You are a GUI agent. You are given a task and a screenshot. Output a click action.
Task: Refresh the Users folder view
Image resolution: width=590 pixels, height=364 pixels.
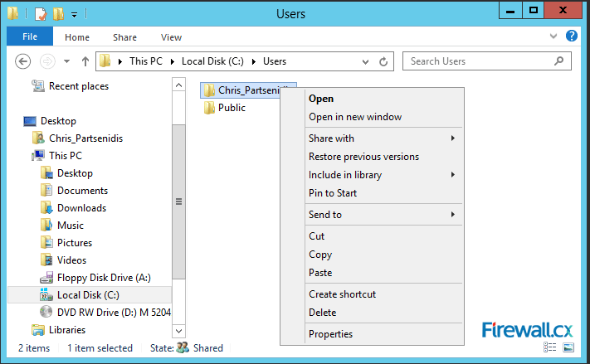[x=383, y=61]
